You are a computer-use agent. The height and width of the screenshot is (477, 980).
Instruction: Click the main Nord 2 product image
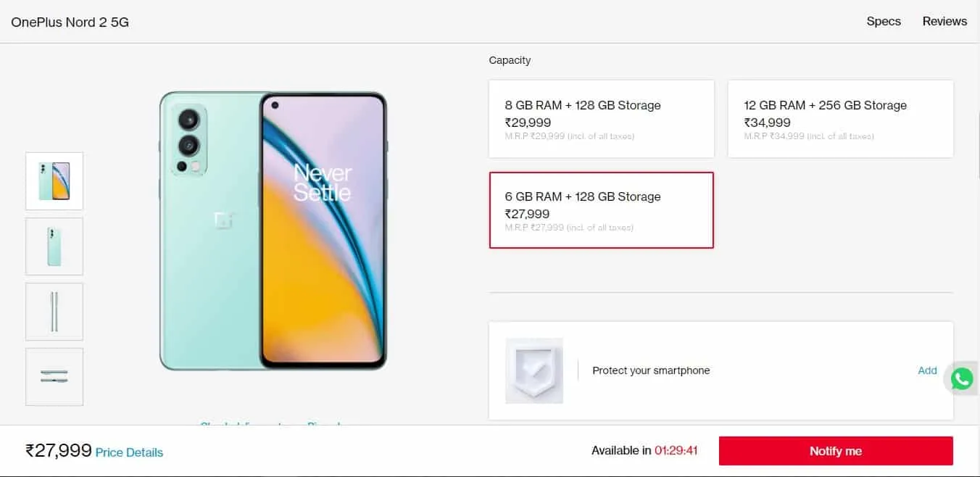(x=273, y=231)
